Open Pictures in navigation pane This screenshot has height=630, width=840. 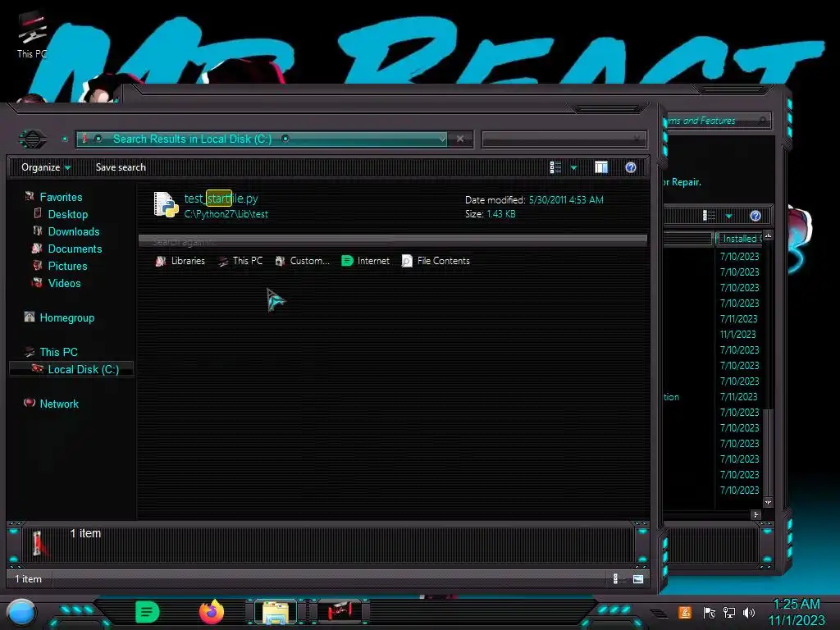(67, 266)
